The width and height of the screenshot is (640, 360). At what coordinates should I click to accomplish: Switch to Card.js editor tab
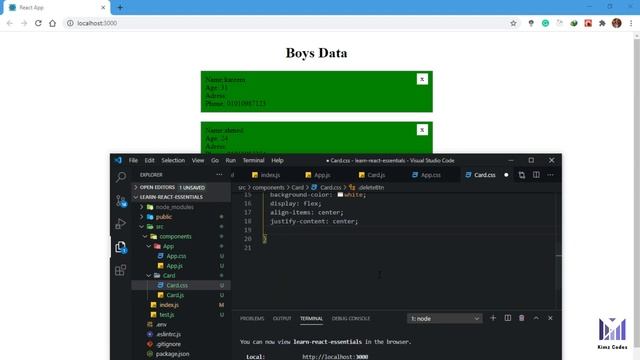[x=372, y=175]
